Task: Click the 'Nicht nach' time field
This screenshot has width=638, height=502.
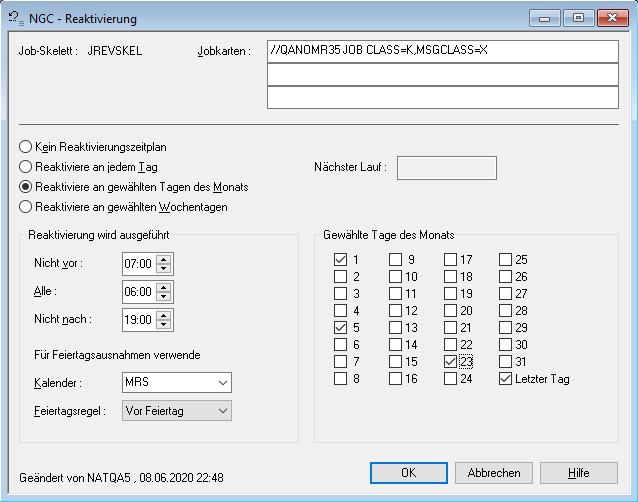Action: [137, 320]
